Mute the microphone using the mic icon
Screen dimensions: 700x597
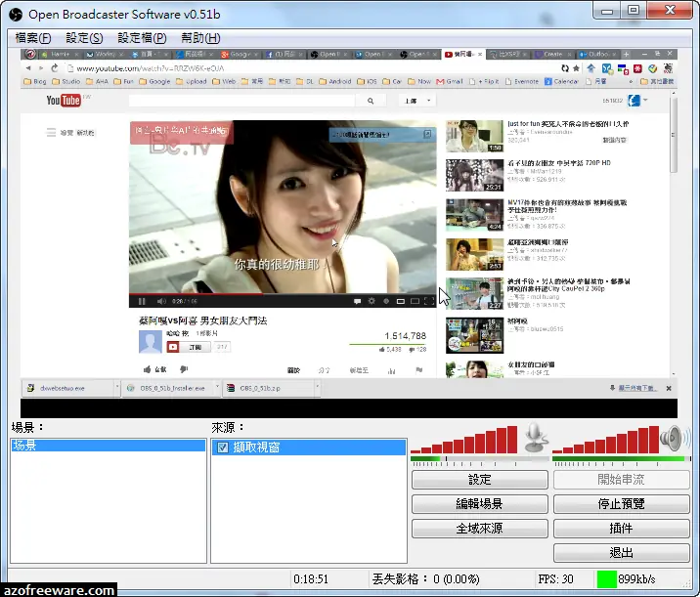(535, 438)
